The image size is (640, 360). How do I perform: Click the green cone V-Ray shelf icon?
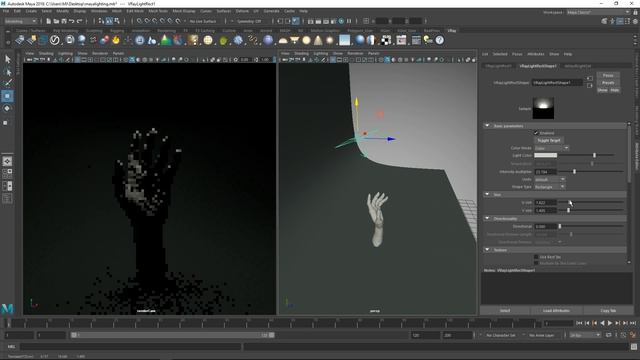[166, 40]
